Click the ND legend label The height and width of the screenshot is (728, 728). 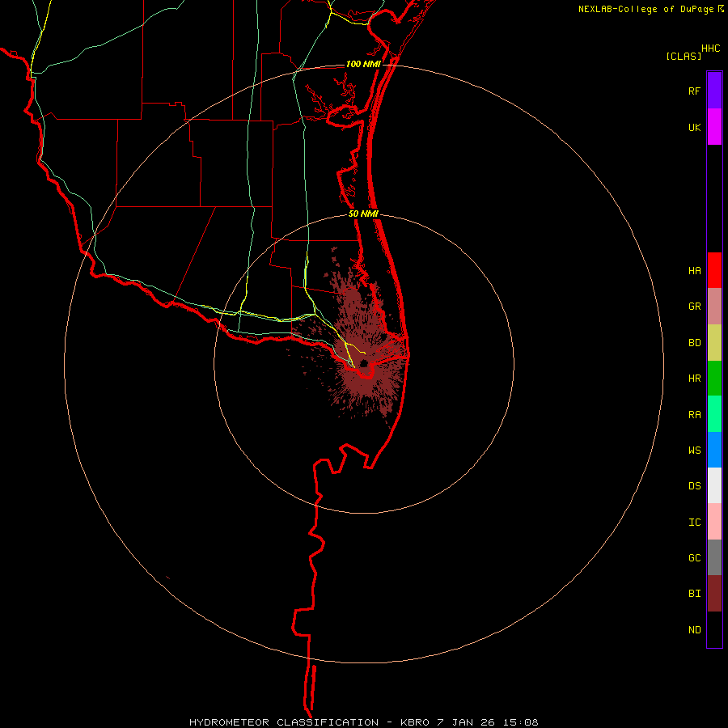(694, 630)
